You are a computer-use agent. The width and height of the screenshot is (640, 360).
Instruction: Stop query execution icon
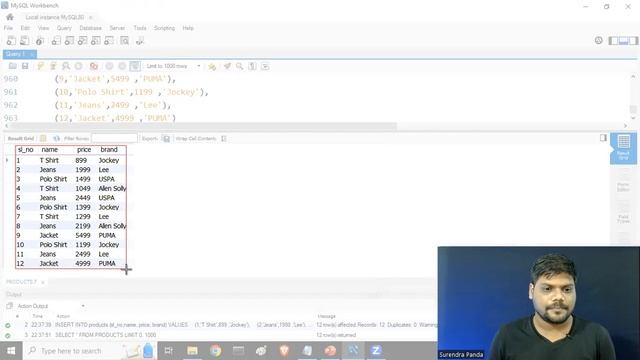pyautogui.click(x=78, y=66)
